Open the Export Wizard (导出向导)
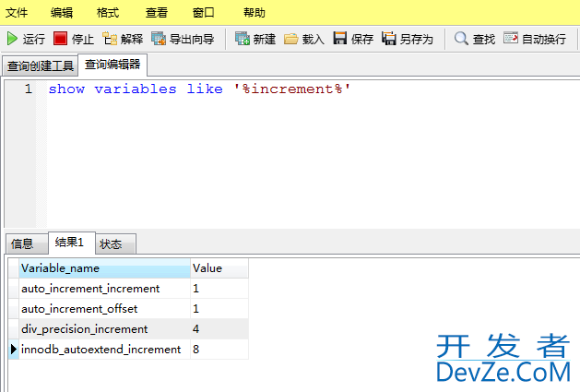The height and width of the screenshot is (392, 580). point(159,39)
